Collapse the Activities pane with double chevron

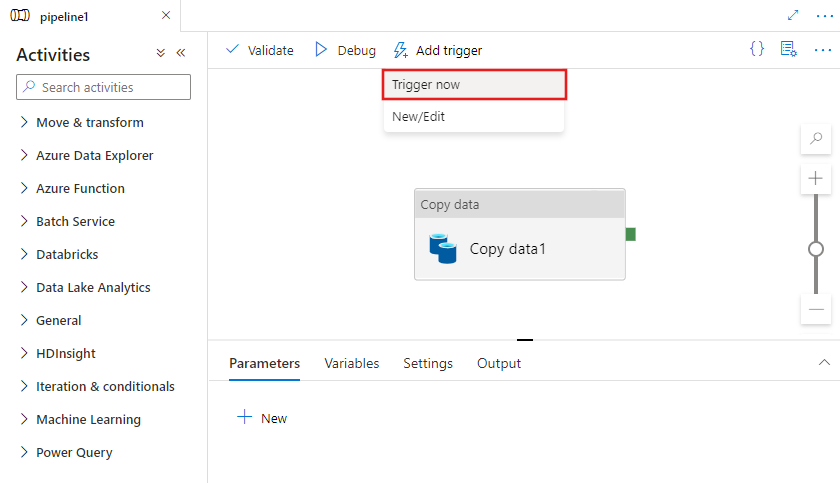(x=181, y=53)
